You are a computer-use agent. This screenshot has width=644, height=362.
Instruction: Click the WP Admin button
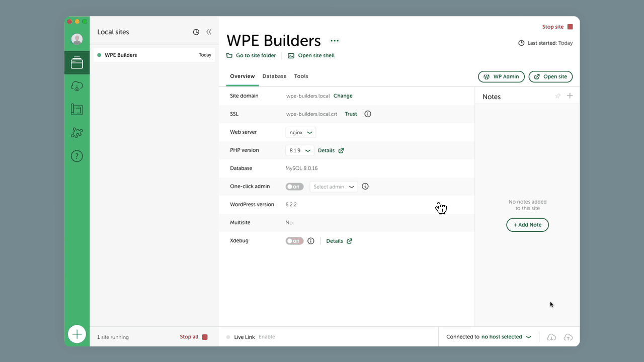click(501, 77)
